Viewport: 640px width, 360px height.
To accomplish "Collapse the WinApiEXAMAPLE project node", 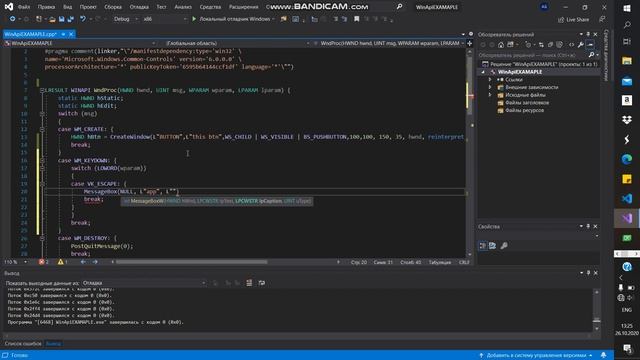I will point(484,72).
